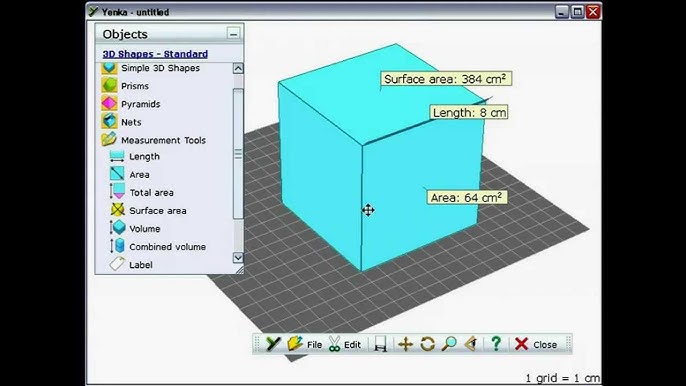Image resolution: width=686 pixels, height=386 pixels.
Task: Click the Objects panel title
Action: point(125,34)
